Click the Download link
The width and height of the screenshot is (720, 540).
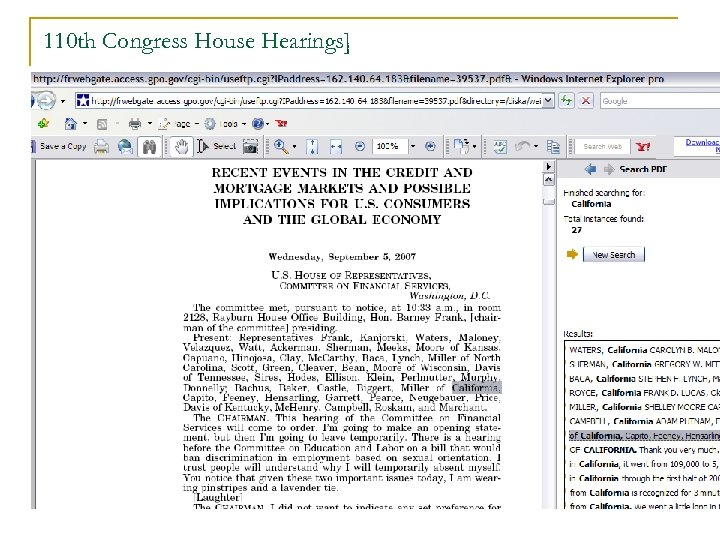click(x=702, y=142)
